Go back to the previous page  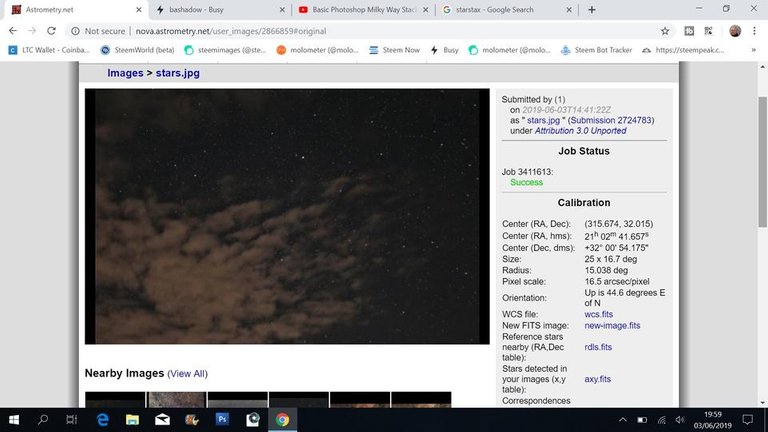13,31
